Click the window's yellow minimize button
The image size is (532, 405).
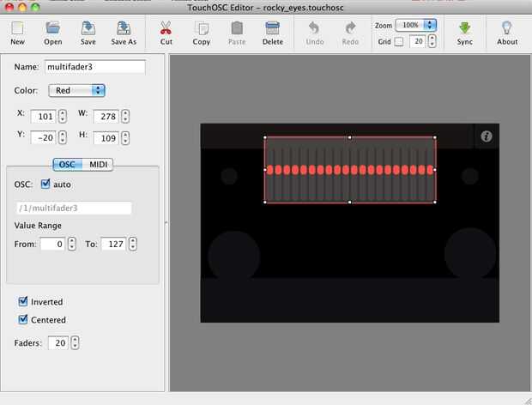[x=22, y=7]
